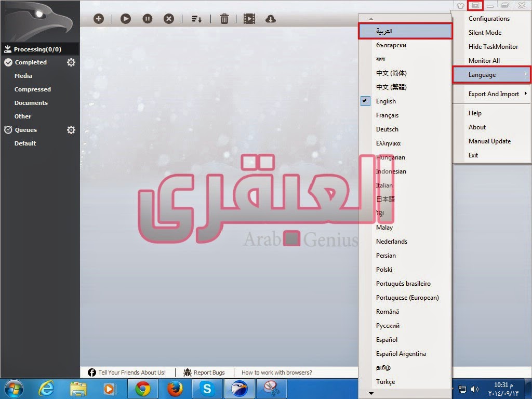Click How to work with browsers link
The height and width of the screenshot is (399, 532).
pyautogui.click(x=276, y=373)
